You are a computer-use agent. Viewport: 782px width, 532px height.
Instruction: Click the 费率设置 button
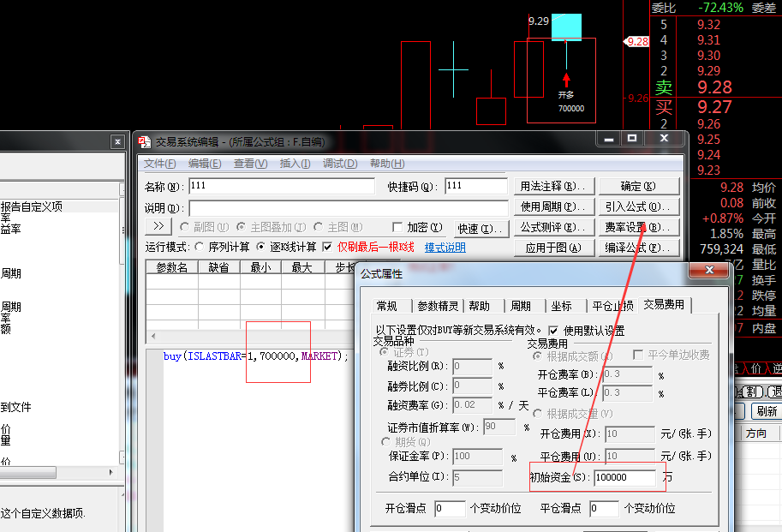coord(638,227)
